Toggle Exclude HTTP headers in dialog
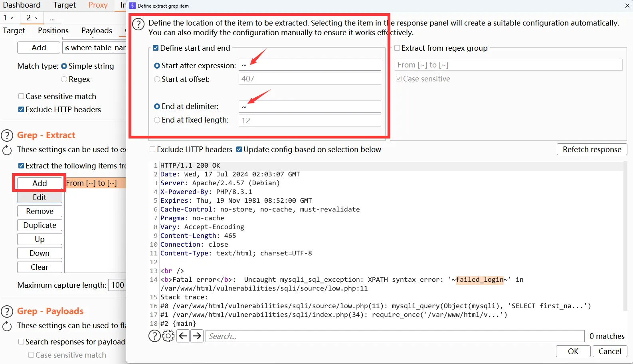Viewport: 633px width, 364px height. point(152,150)
